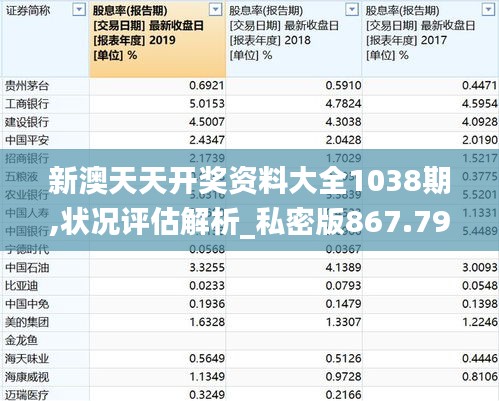Click 迈瑞医疗 2019 value 0.3249
The width and height of the screenshot is (499, 401).
[x=207, y=395]
